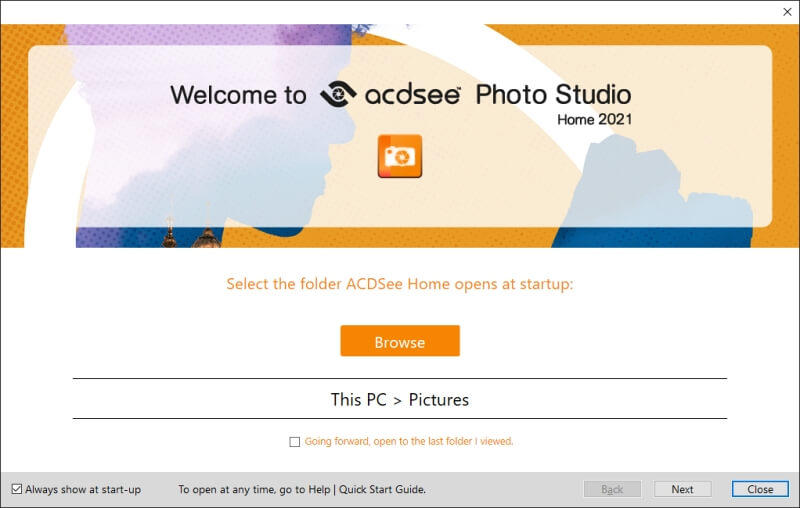Click the 'Help' word in the footer hint
This screenshot has height=508, width=800.
319,490
